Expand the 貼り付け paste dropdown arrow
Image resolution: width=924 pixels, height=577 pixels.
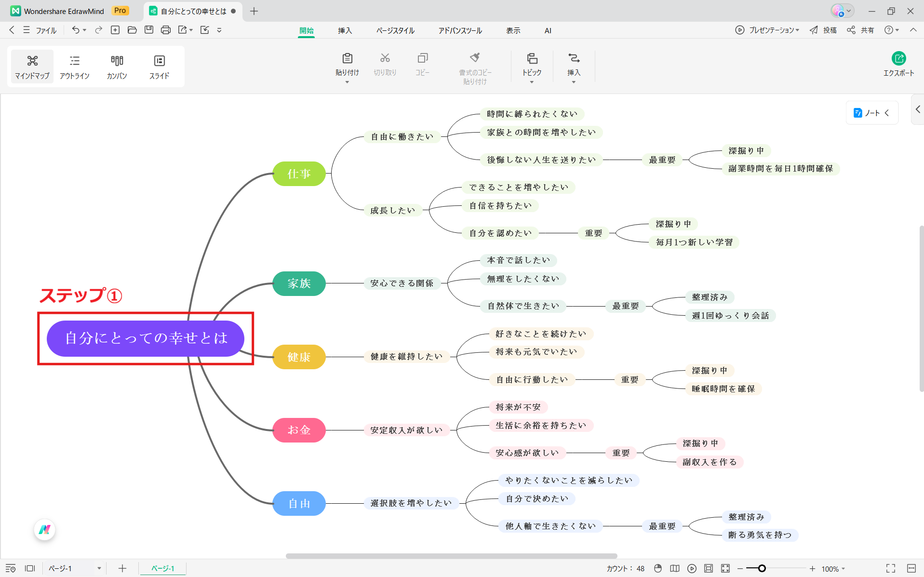point(347,82)
